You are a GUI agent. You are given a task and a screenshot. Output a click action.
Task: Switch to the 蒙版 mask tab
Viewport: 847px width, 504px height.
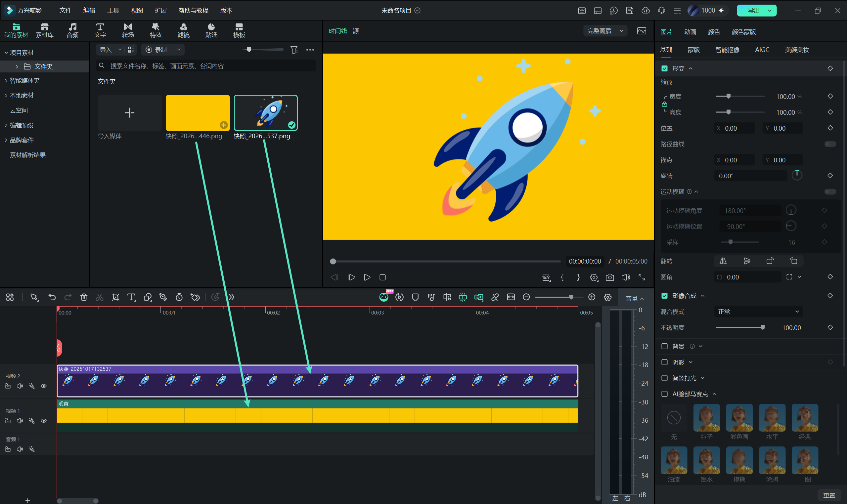tap(693, 50)
